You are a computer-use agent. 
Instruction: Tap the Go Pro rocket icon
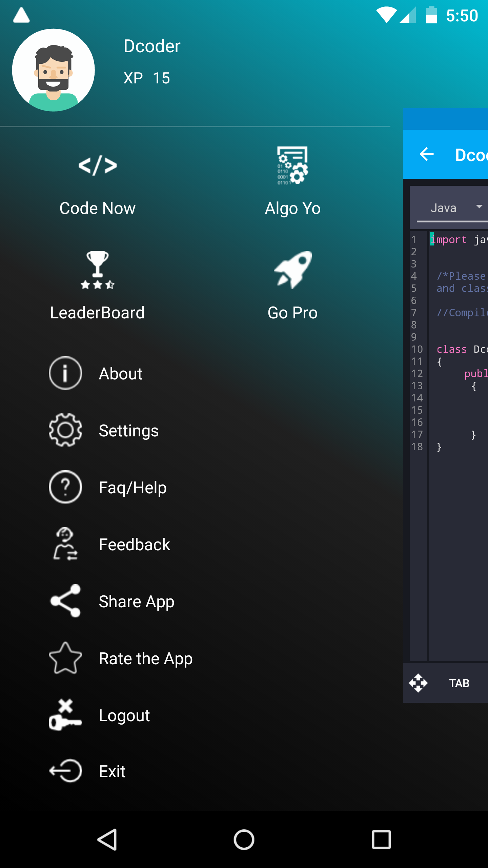[x=292, y=270]
